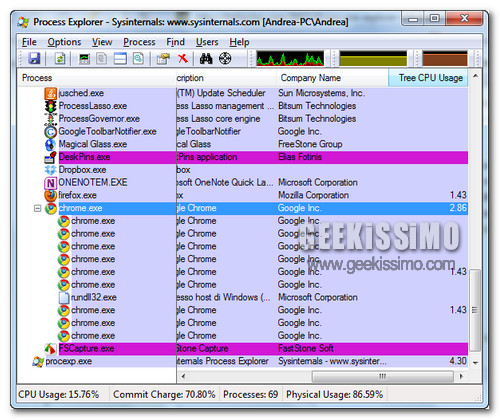
Task: Click the ProcessLasso.exe traffic light icon
Action: click(51, 106)
